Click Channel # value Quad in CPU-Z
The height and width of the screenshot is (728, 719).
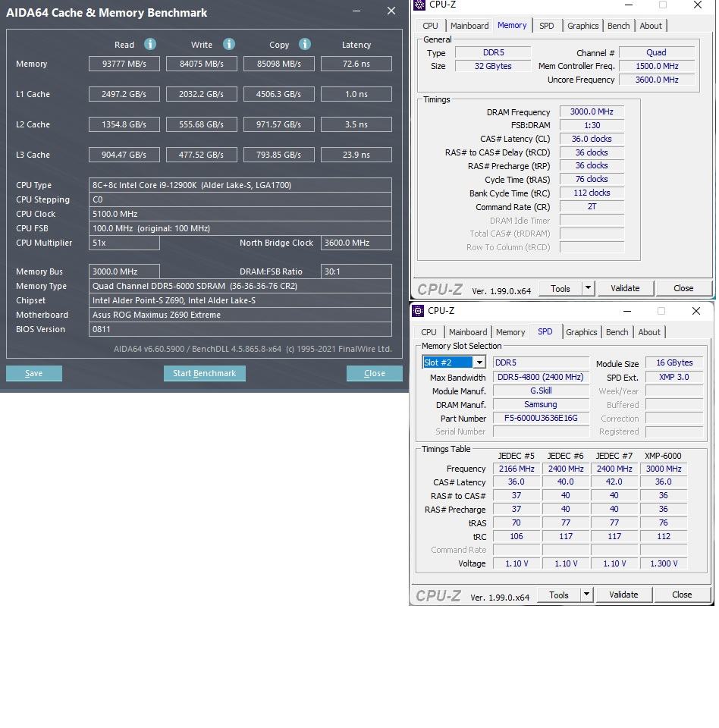coord(657,52)
